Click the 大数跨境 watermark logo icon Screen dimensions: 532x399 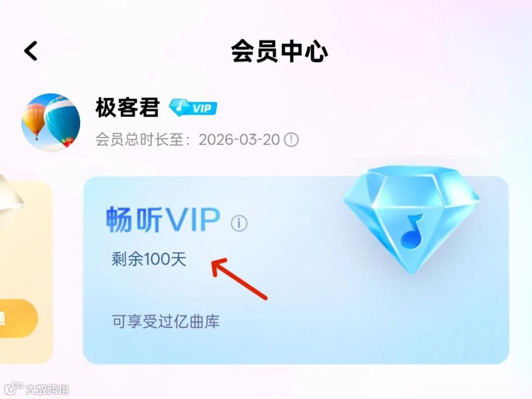[x=14, y=389]
